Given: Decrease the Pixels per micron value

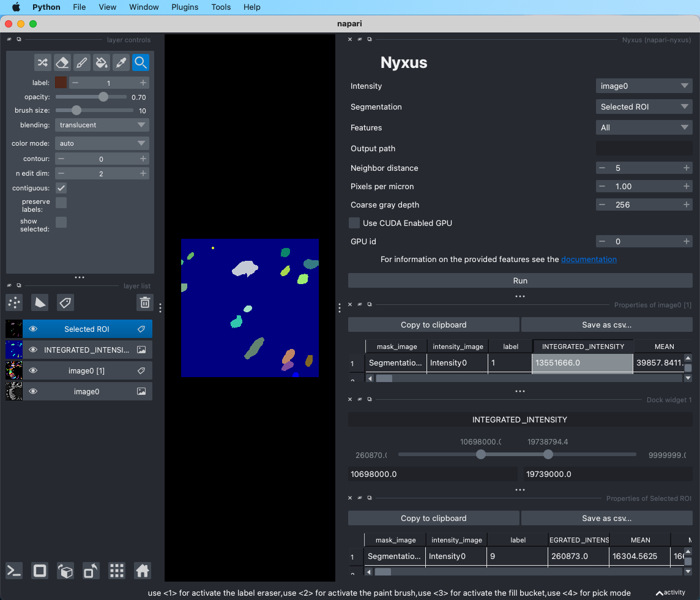Looking at the screenshot, I should click(602, 186).
